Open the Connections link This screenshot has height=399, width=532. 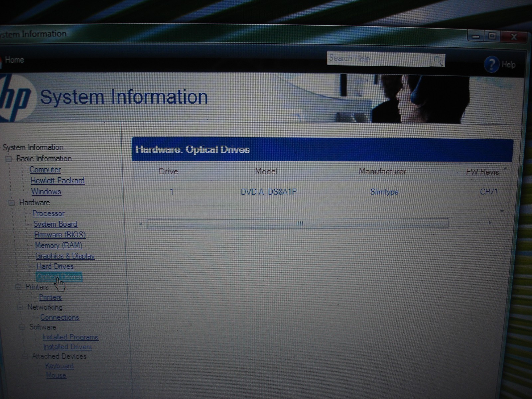(x=60, y=317)
